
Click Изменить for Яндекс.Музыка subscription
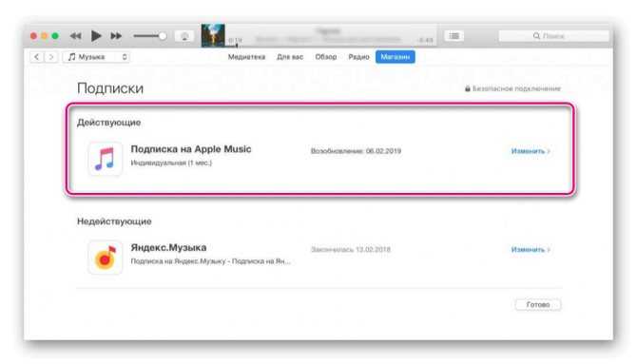[x=531, y=249]
